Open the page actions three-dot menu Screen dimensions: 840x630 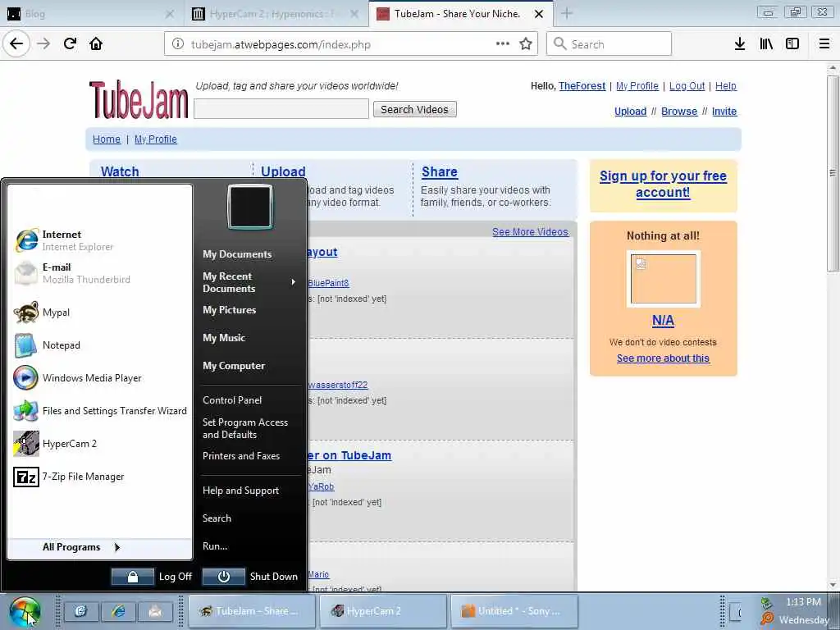503,44
